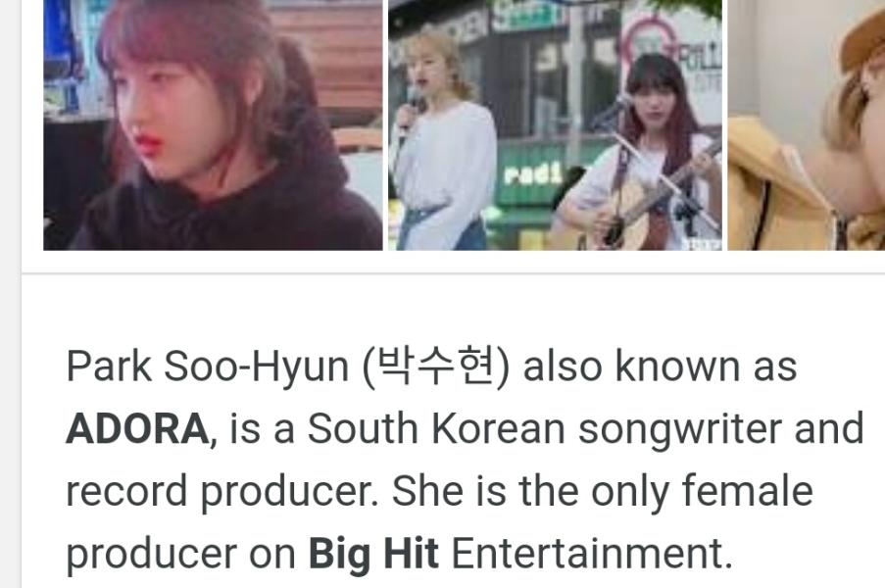Image resolution: width=885 pixels, height=588 pixels.
Task: Click the bold ADORA text
Action: [138, 428]
